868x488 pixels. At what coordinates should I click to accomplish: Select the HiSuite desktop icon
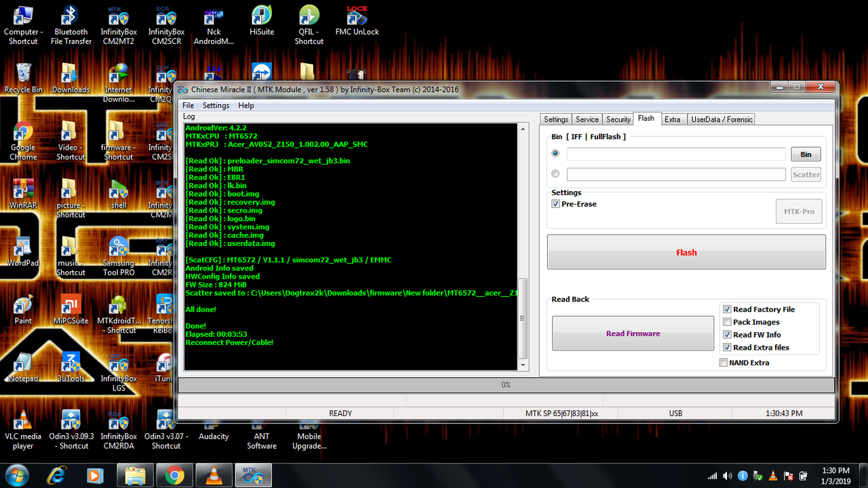261,20
